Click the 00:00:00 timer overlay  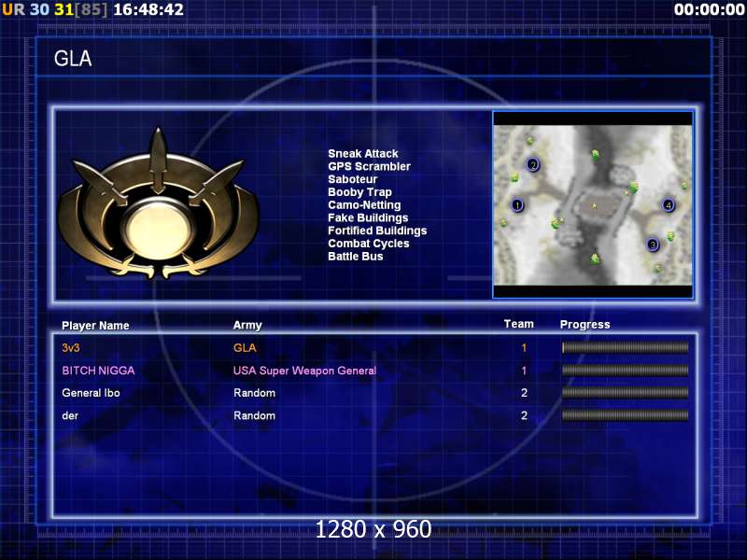point(710,9)
